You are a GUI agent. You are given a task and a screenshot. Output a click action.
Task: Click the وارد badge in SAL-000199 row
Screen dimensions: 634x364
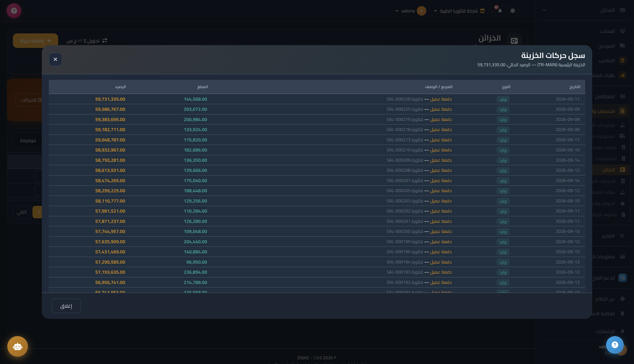pos(503,242)
